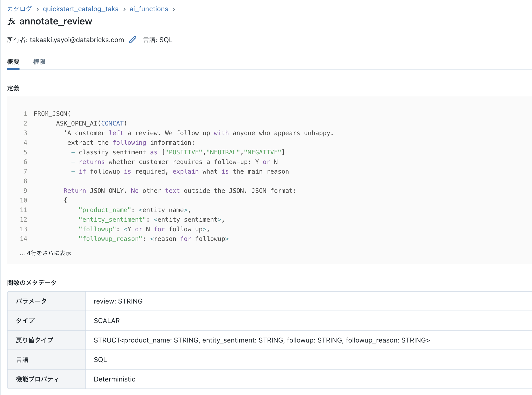Expand the hidden 4 lines of code
This screenshot has width=532, height=395.
[x=45, y=253]
